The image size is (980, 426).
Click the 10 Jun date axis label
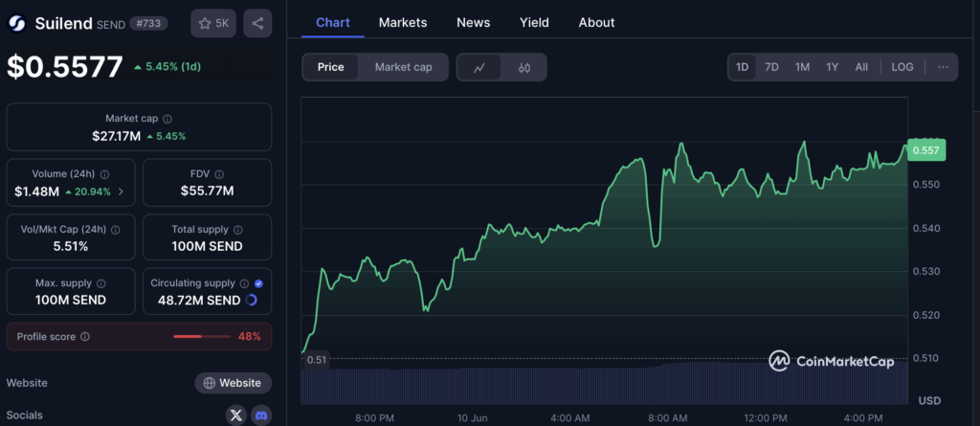tap(472, 417)
